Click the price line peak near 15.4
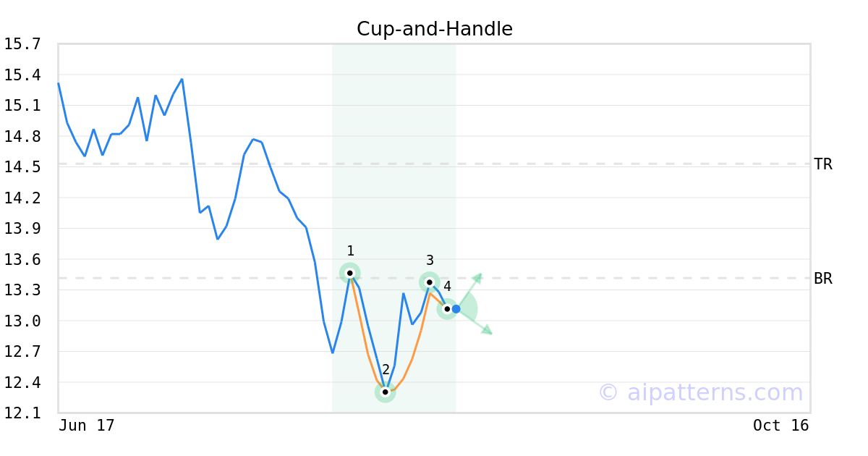The image size is (868, 456). [x=182, y=79]
